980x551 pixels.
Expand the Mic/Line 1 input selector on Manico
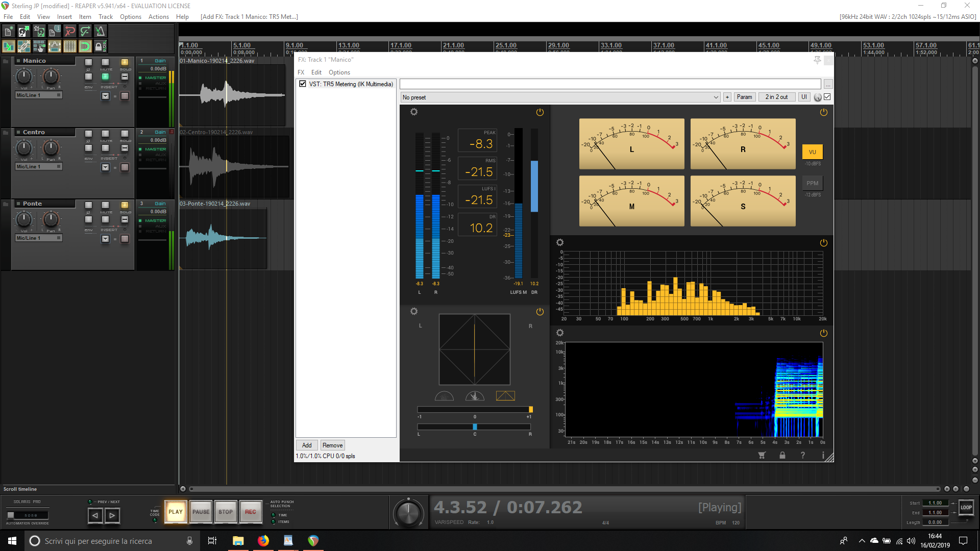(38, 95)
